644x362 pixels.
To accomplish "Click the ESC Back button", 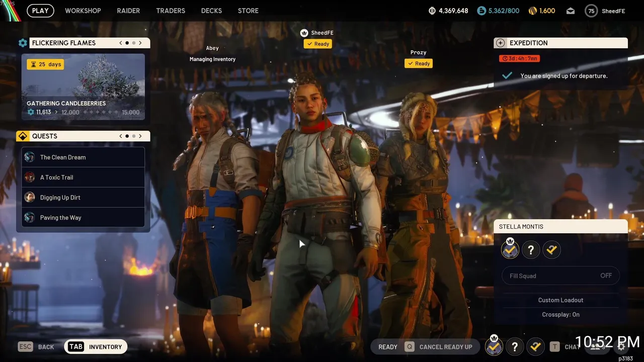I will [x=36, y=347].
